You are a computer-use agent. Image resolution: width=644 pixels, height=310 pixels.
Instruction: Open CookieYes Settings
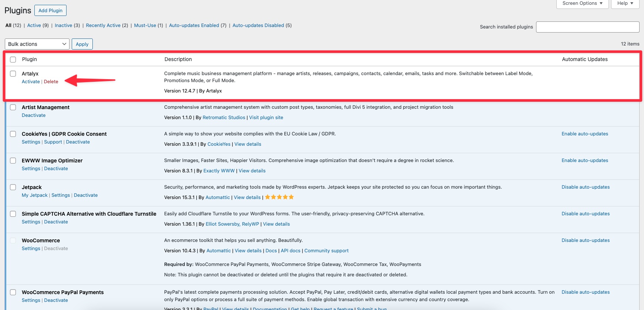tap(31, 142)
